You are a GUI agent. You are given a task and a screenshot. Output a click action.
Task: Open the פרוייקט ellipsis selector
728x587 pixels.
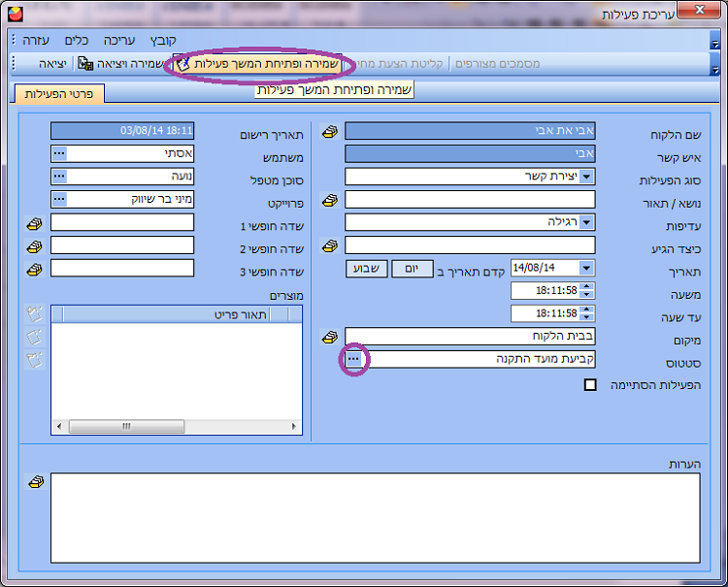pos(59,199)
